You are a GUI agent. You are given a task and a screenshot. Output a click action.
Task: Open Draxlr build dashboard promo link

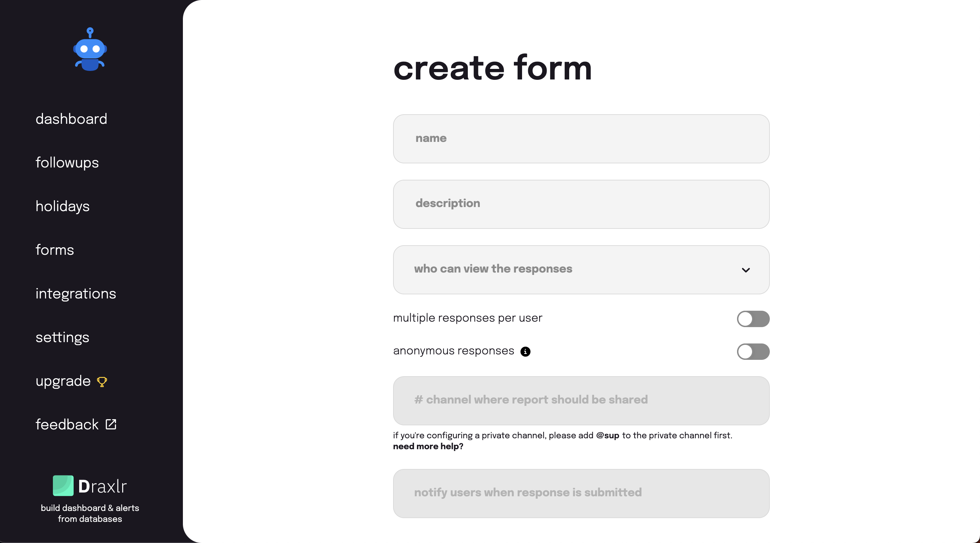(x=90, y=500)
